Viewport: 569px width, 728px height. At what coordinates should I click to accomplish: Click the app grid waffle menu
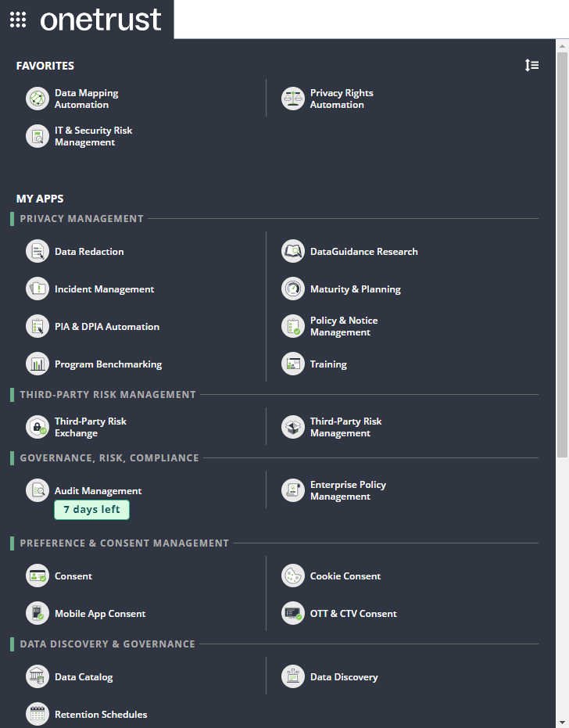point(17,20)
